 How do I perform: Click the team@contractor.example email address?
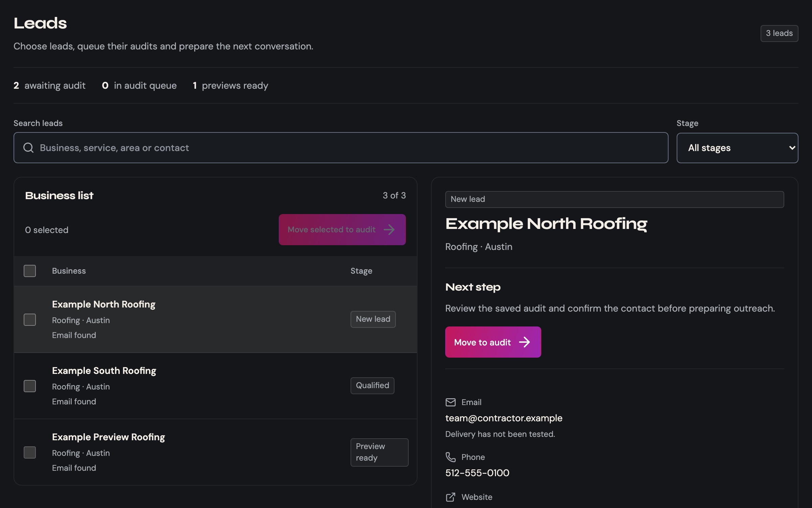[x=504, y=418]
